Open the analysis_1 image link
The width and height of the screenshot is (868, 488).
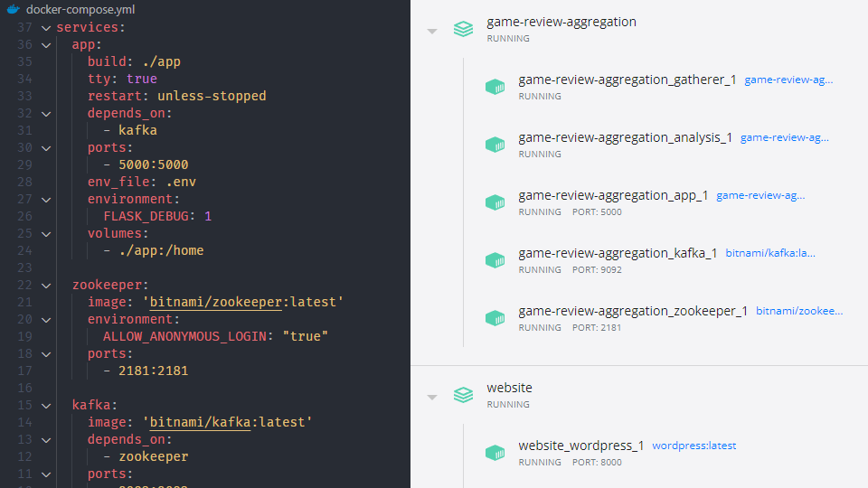point(785,137)
